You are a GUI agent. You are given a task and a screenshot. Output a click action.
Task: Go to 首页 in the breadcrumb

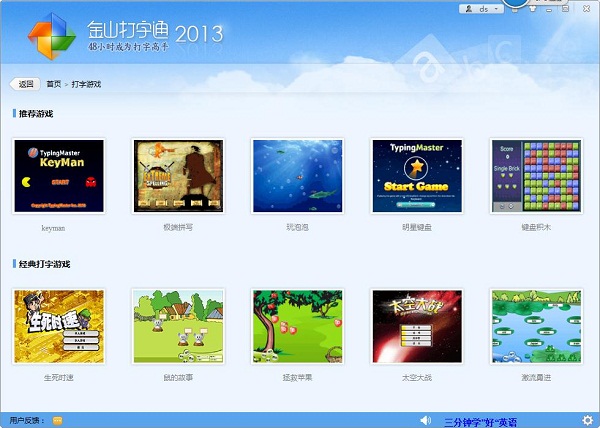point(54,84)
